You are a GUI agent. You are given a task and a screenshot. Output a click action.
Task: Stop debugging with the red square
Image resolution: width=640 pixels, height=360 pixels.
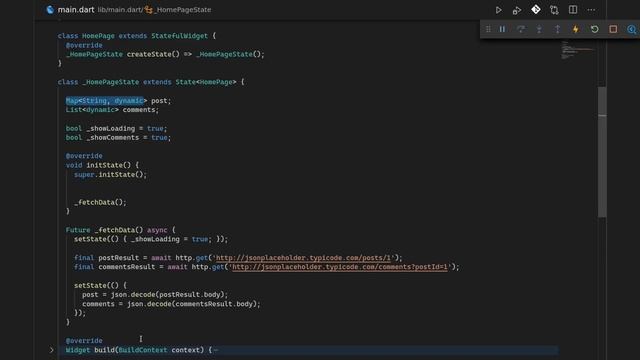(x=613, y=29)
